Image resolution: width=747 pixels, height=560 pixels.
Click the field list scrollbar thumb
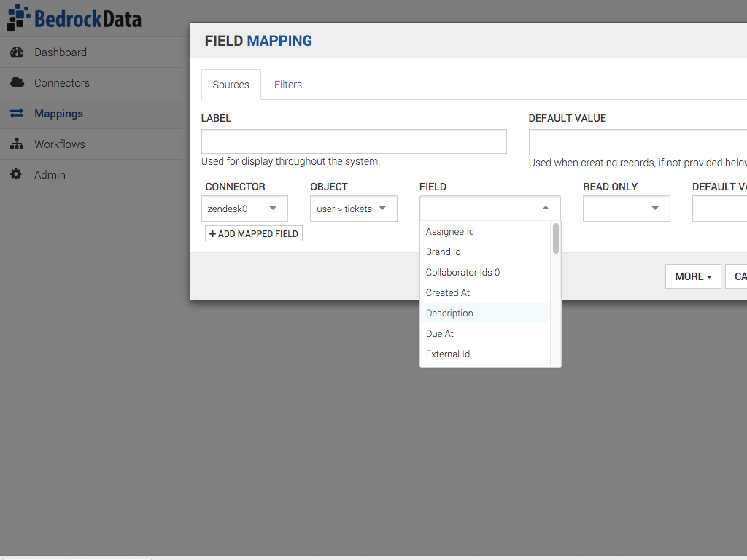[x=556, y=238]
